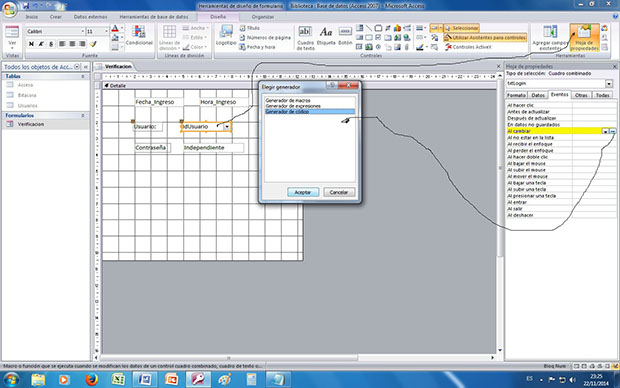
Task: Open the Al cambiar event dropdown arrow
Action: pyautogui.click(x=605, y=131)
